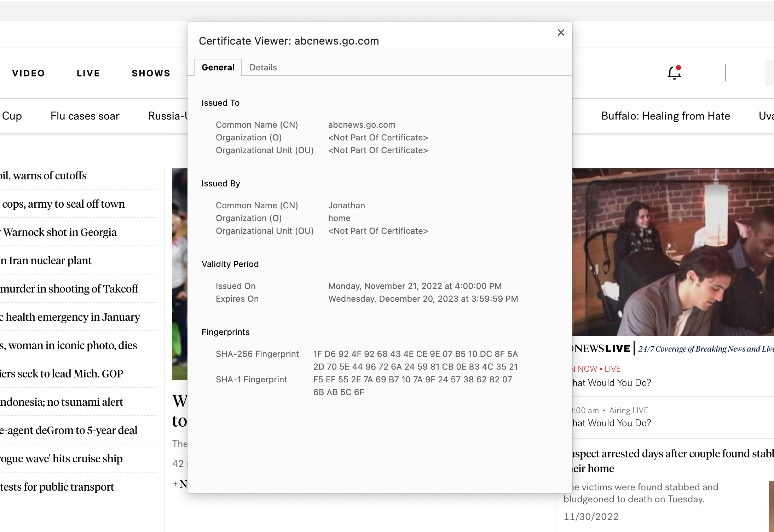774x532 pixels.
Task: Open the 'suspect arrested' story headline
Action: [x=673, y=461]
